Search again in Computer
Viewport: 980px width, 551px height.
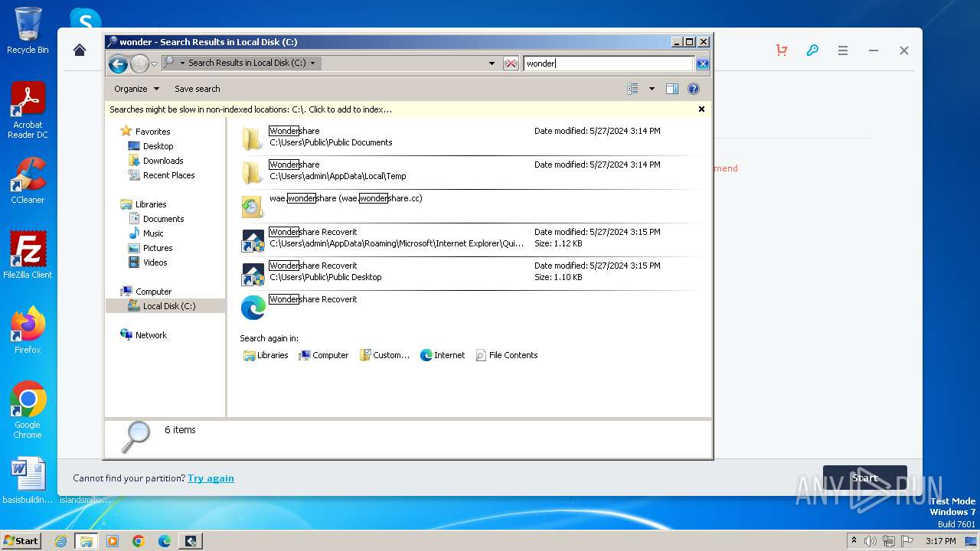(x=324, y=355)
